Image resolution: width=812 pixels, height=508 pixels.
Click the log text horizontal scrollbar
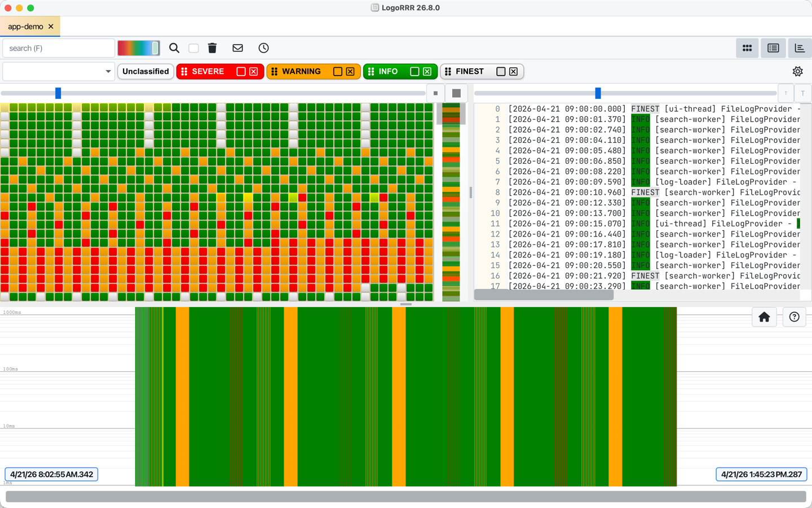click(544, 295)
